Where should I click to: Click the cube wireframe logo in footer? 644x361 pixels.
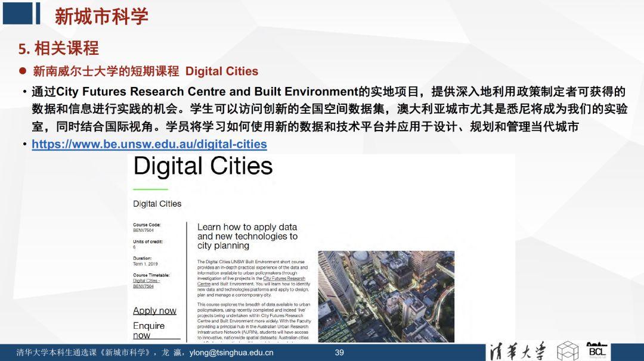click(x=568, y=351)
